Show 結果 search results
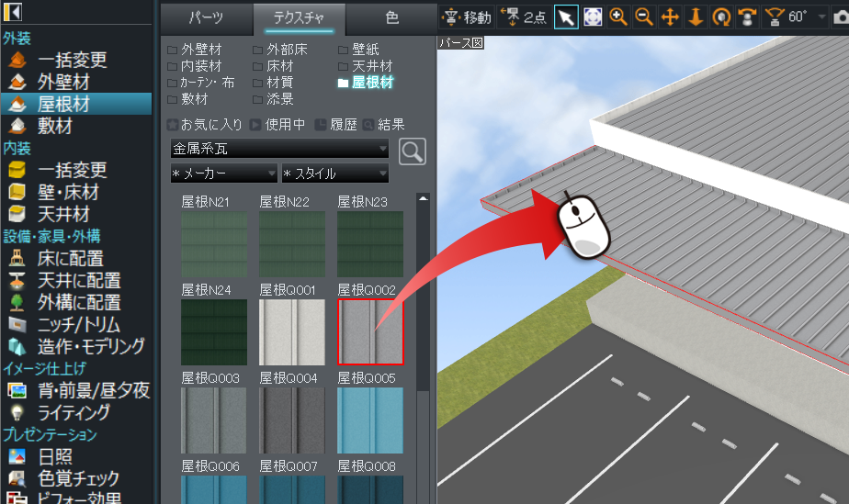Screen dimensions: 849x504 click(x=384, y=125)
